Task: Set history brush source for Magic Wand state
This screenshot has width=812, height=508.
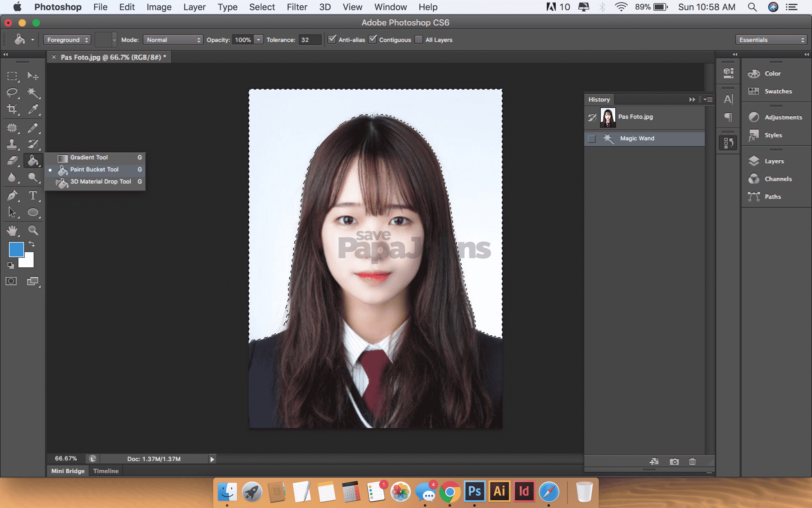Action: point(592,139)
